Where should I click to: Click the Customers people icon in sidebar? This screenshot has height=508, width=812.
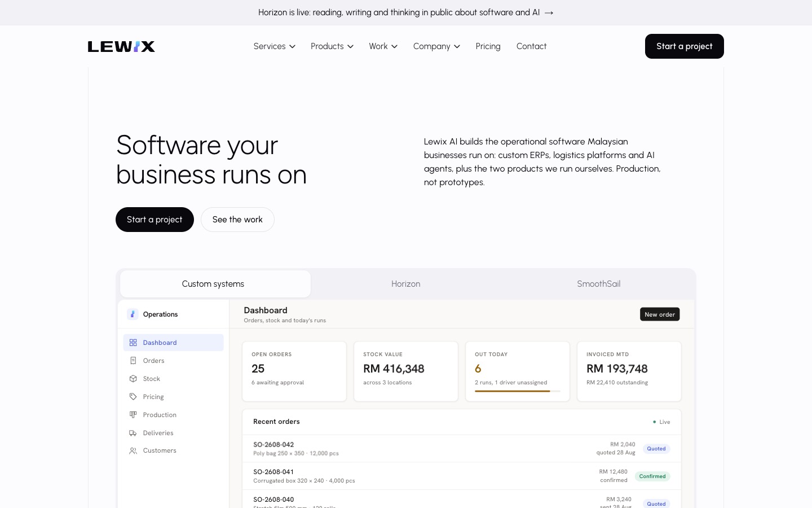[133, 450]
